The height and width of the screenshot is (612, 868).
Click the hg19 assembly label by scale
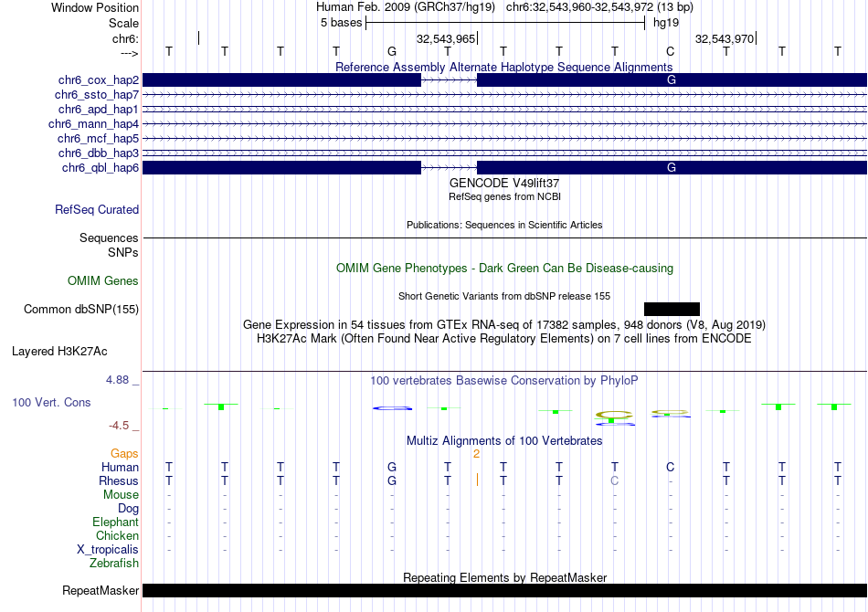point(666,23)
